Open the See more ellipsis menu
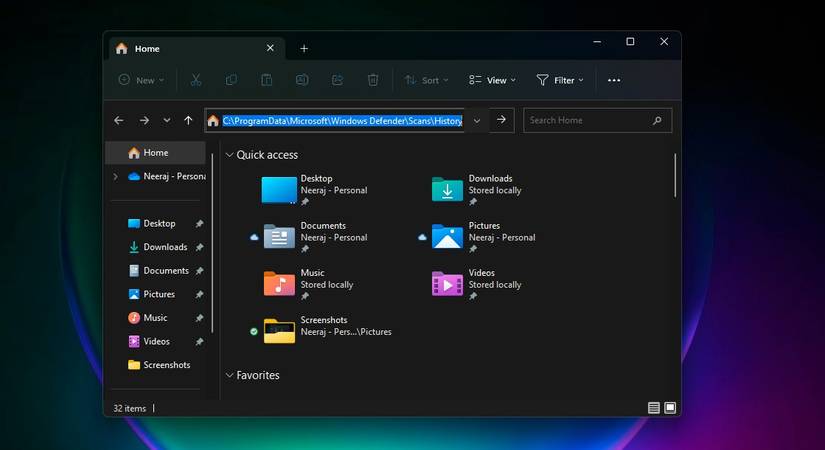The image size is (825, 450). (614, 80)
